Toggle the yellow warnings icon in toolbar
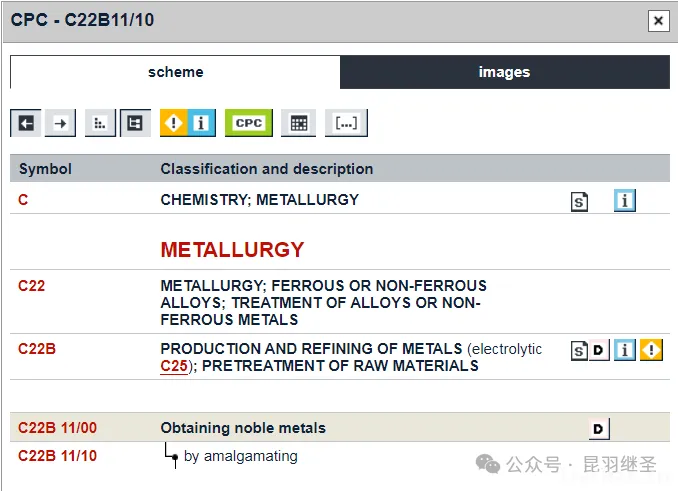The width and height of the screenshot is (678, 491). click(176, 123)
